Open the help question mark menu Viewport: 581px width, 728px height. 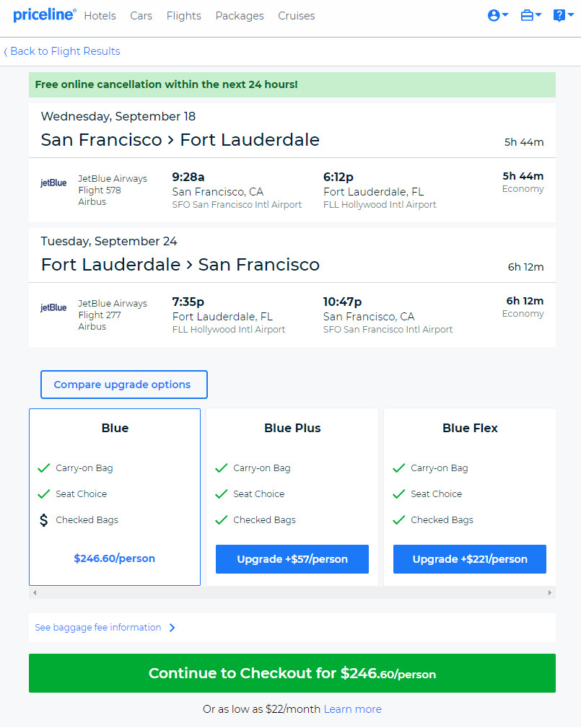(x=559, y=15)
